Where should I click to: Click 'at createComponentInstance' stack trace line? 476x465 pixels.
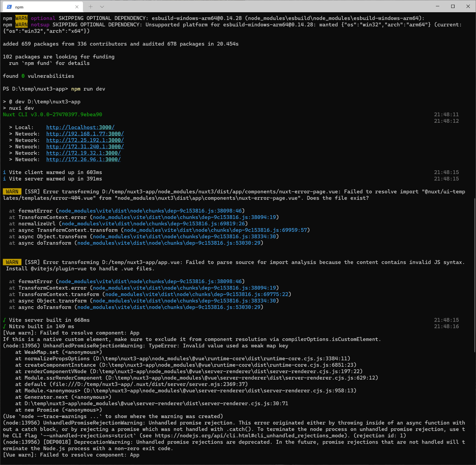(x=186, y=365)
